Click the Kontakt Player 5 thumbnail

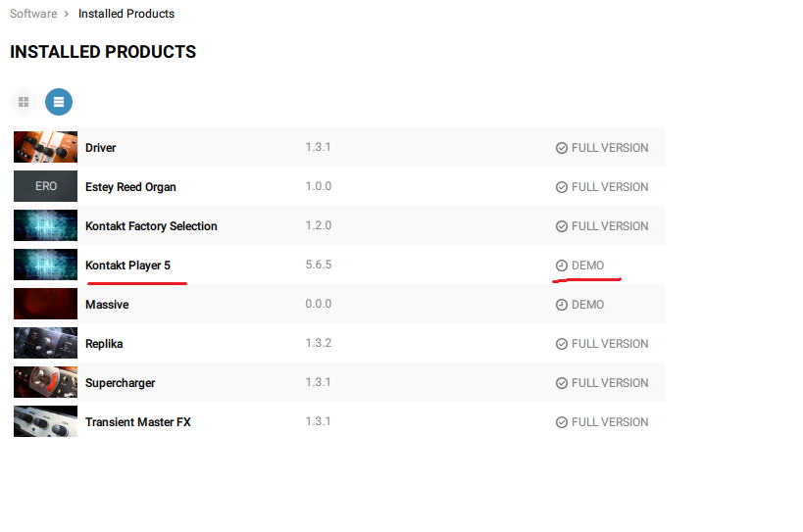45,266
